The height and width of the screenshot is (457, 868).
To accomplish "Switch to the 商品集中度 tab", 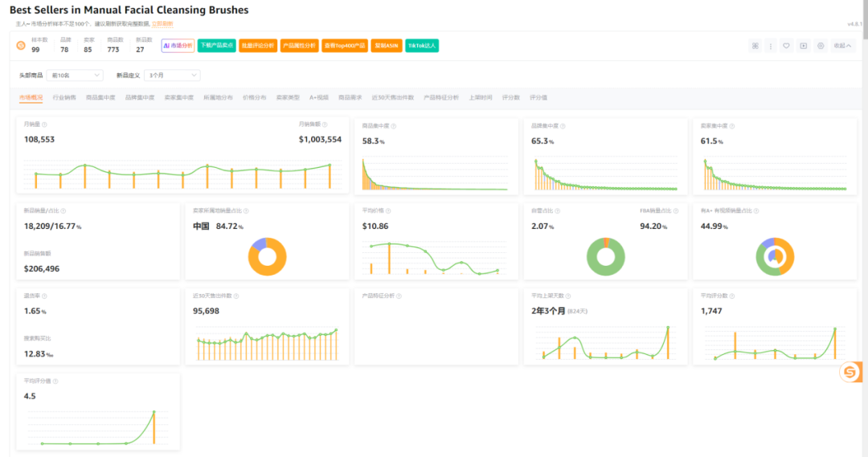I will tap(100, 97).
